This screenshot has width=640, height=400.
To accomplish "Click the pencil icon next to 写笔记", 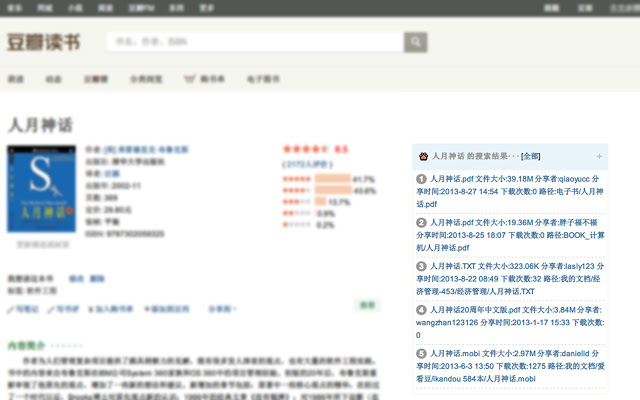I will click(x=11, y=310).
